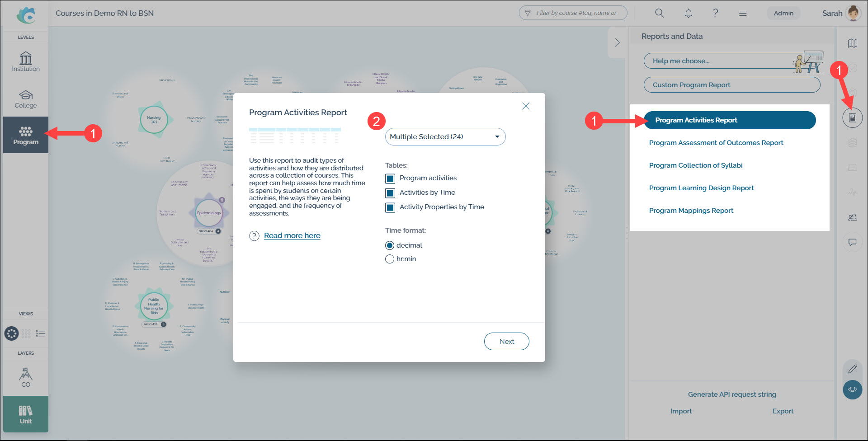Select Program Learning Design Report
The height and width of the screenshot is (441, 868).
702,188
